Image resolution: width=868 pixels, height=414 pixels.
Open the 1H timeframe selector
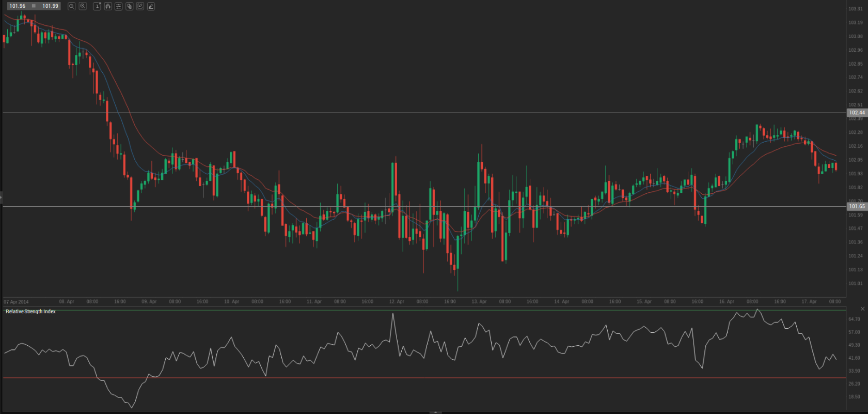97,6
